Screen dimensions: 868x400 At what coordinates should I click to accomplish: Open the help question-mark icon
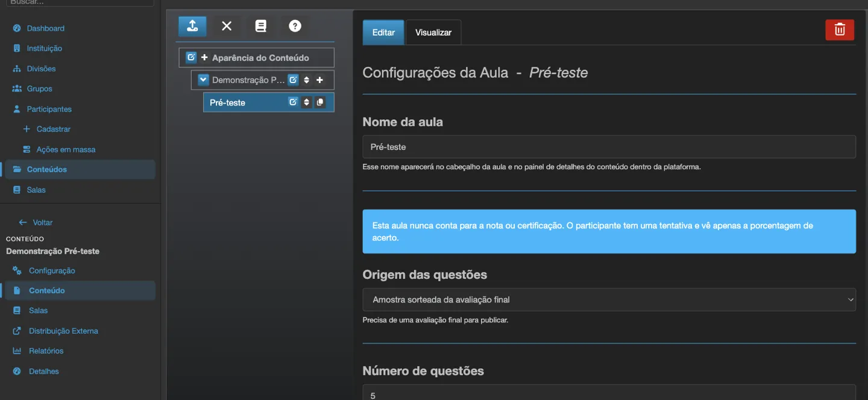tap(295, 26)
